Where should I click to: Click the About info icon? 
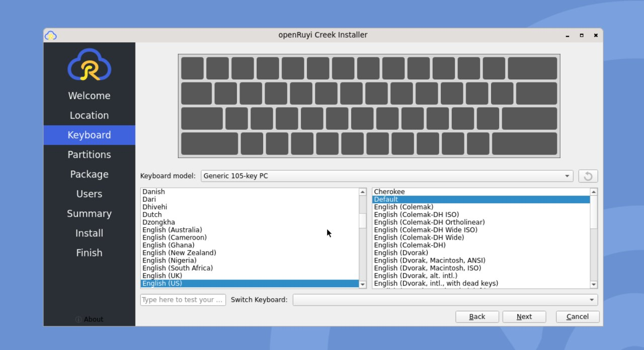point(78,319)
